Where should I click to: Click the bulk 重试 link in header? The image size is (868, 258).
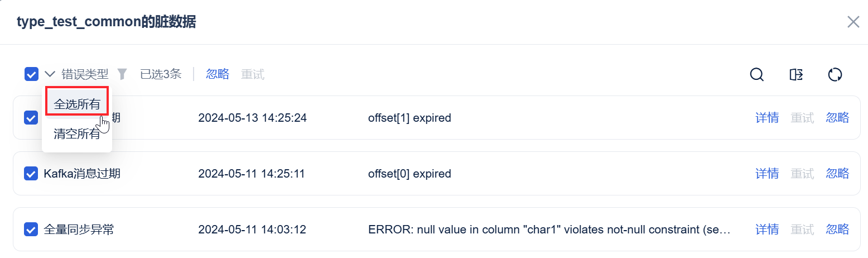[x=252, y=74]
